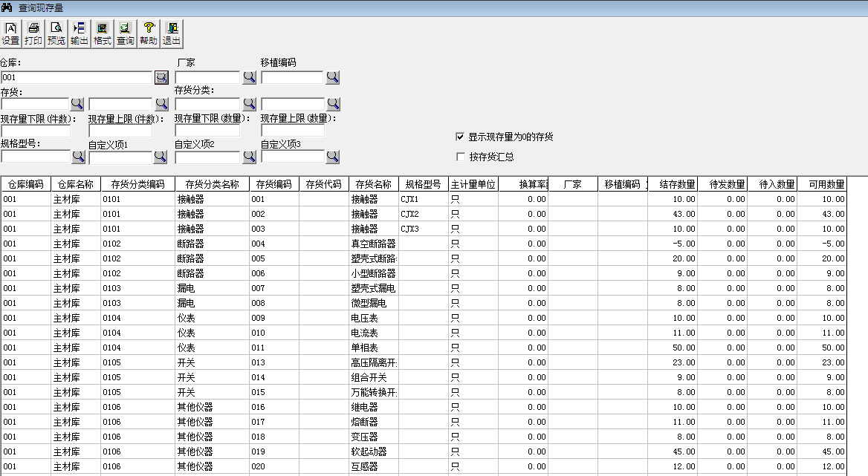Click the 打印 (Print) toolbar icon
Screen dimensions: 868x476
pos(33,33)
